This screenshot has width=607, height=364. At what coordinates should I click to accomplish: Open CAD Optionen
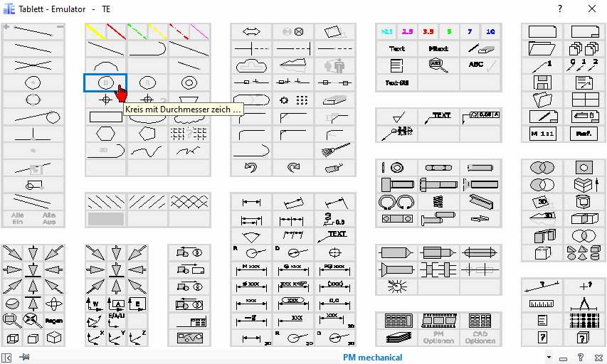[x=480, y=338]
